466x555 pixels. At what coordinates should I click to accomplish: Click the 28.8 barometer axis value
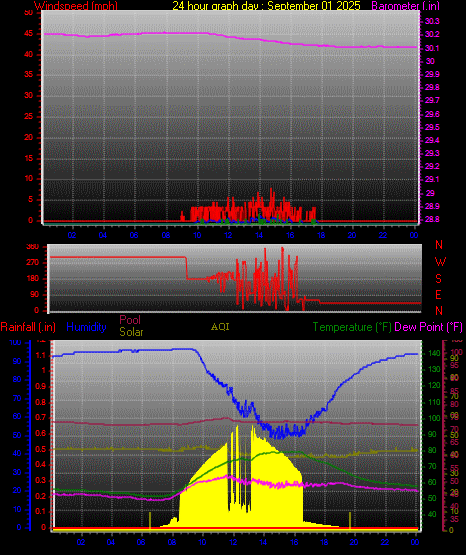pos(432,219)
